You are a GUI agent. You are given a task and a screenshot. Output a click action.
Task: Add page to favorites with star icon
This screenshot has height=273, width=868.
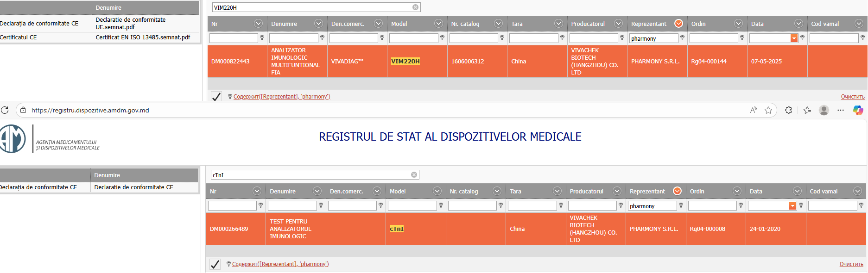click(768, 110)
